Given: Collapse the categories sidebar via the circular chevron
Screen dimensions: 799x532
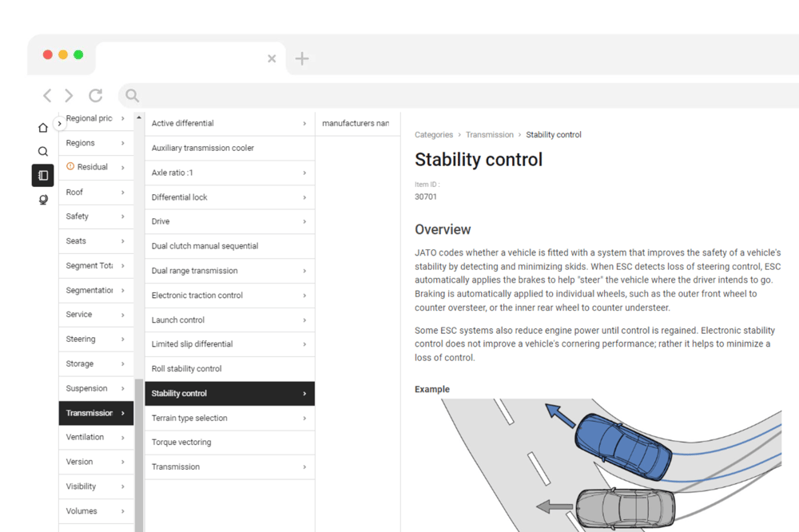Looking at the screenshot, I should coord(59,124).
